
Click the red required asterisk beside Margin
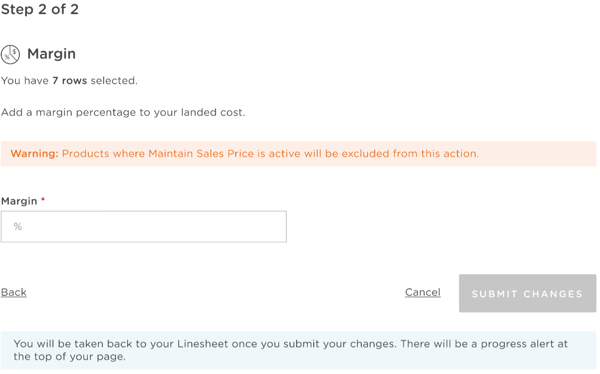43,199
